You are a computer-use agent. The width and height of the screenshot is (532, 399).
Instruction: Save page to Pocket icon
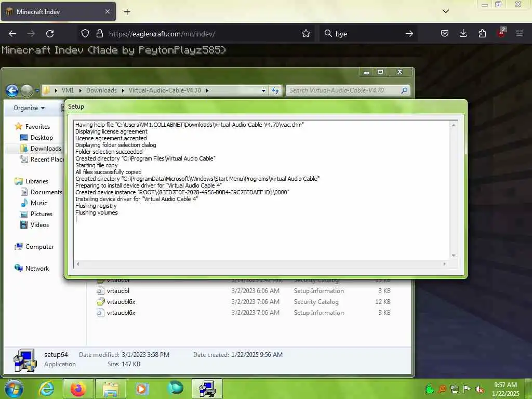click(445, 34)
